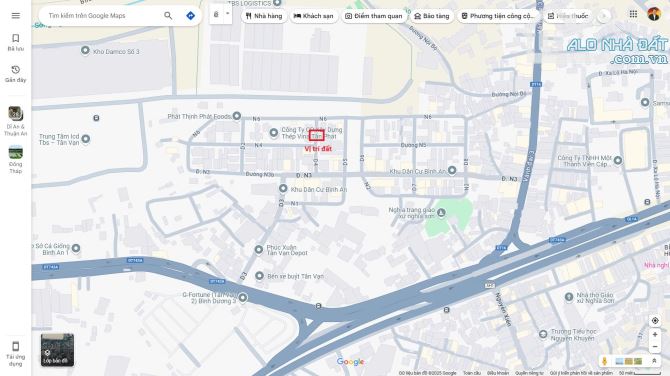This screenshot has width=670, height=376.
Task: Click the Bến xe buýt Tân Vạn pin
Action: [x=259, y=276]
